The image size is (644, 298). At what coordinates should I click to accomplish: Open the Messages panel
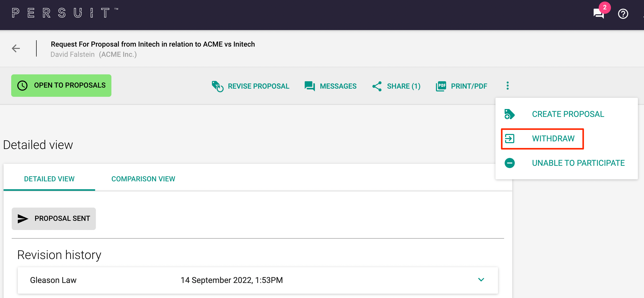pyautogui.click(x=330, y=86)
